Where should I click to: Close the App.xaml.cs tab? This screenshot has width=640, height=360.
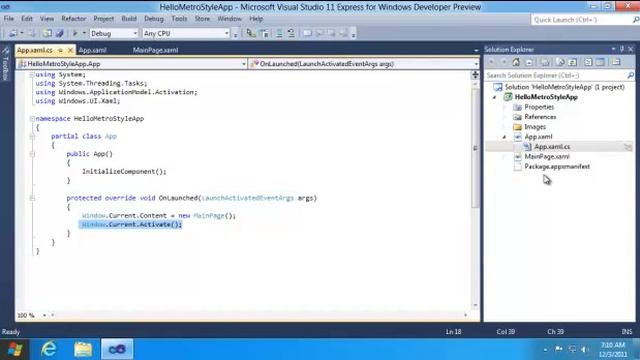pyautogui.click(x=70, y=50)
